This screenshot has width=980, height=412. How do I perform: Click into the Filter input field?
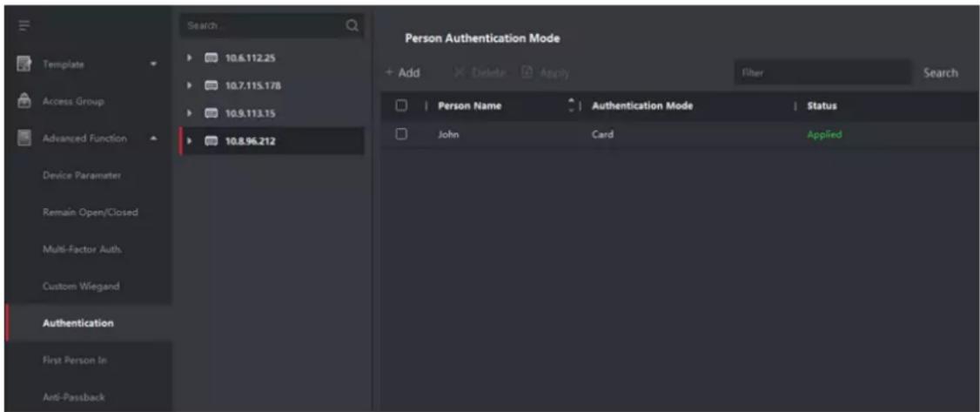(822, 72)
